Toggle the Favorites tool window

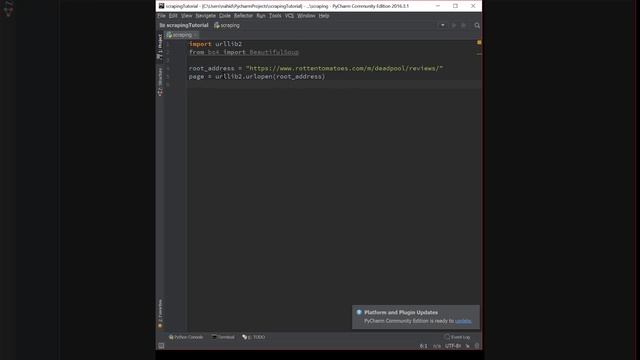coord(160,313)
